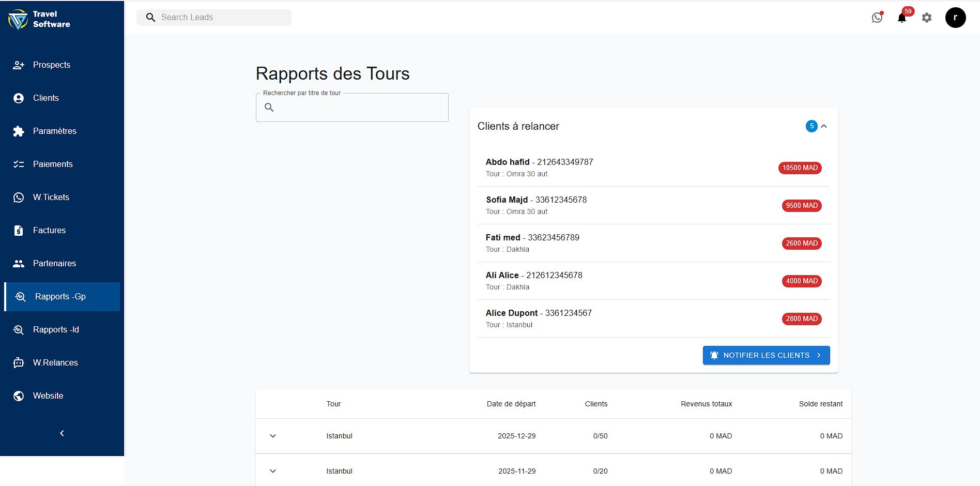980x486 pixels.
Task: Select the Partenaires sidebar icon
Action: [19, 263]
